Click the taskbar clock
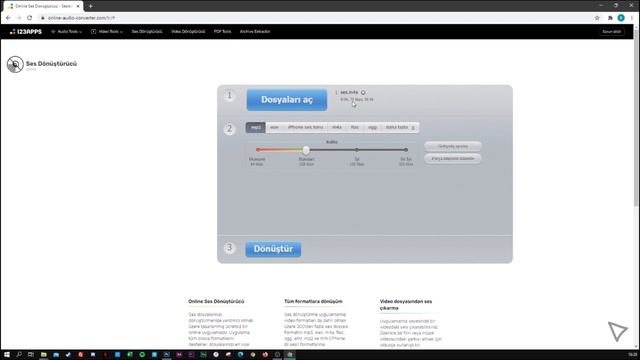The image size is (640, 360). [x=632, y=355]
